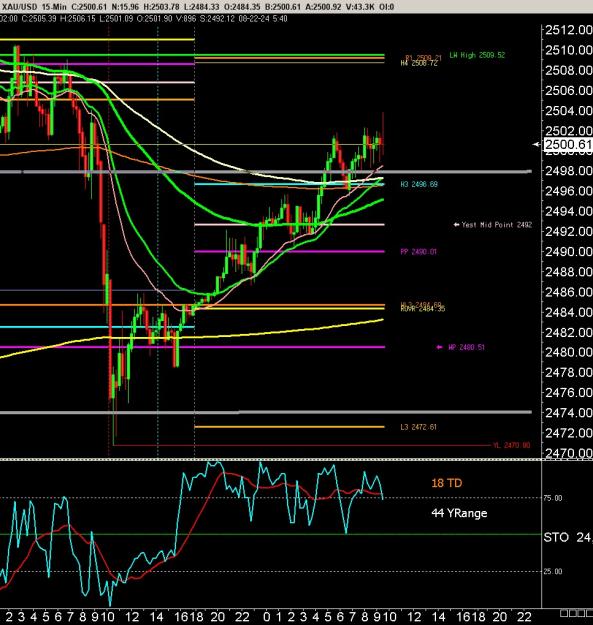Click the second small square box at bottom right
This screenshot has width=593, height=625.
click(x=573, y=613)
